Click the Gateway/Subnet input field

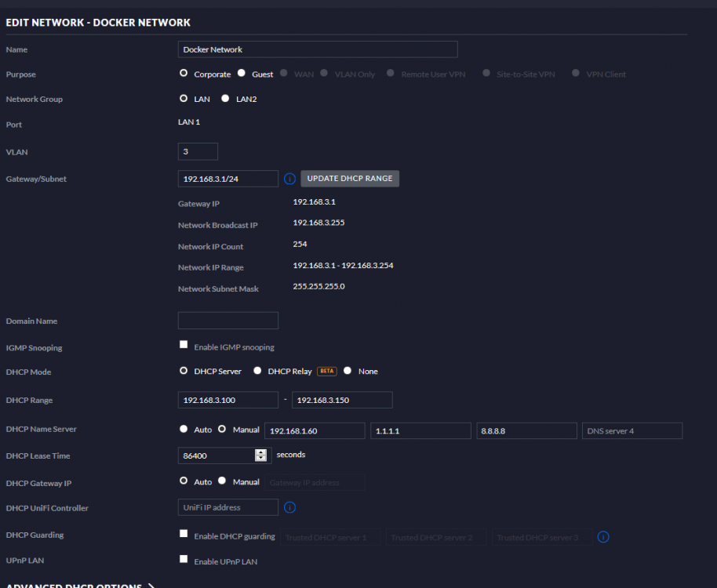(228, 179)
